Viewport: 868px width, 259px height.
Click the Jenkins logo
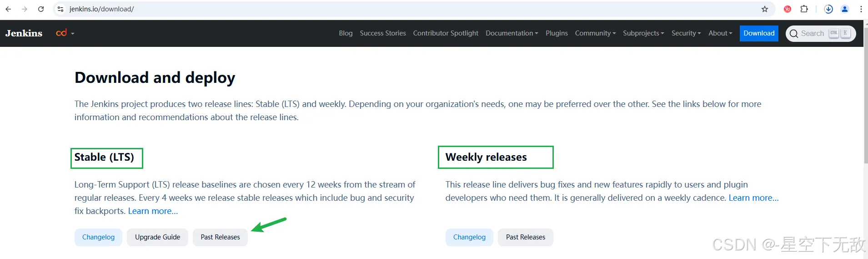pyautogui.click(x=24, y=33)
